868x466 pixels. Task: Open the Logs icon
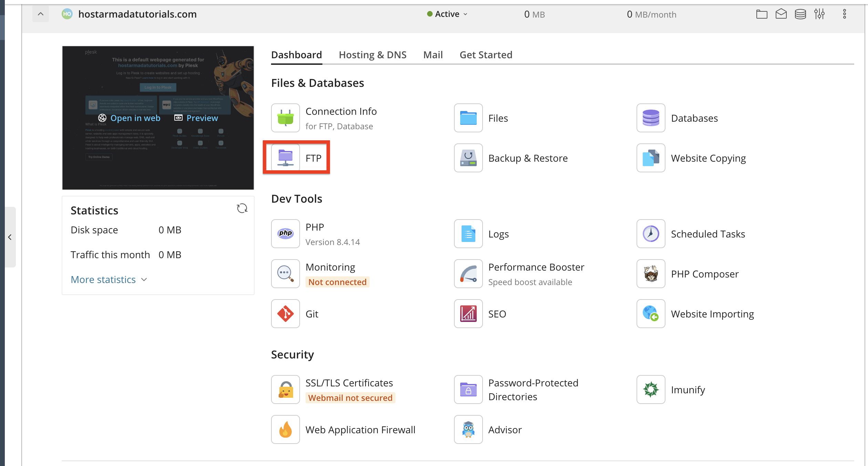point(468,234)
